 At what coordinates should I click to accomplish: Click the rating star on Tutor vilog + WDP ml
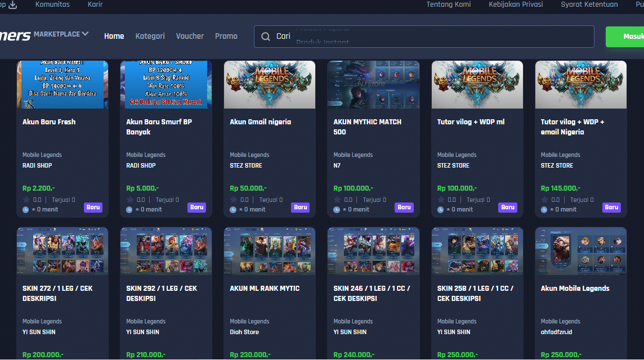click(x=441, y=200)
